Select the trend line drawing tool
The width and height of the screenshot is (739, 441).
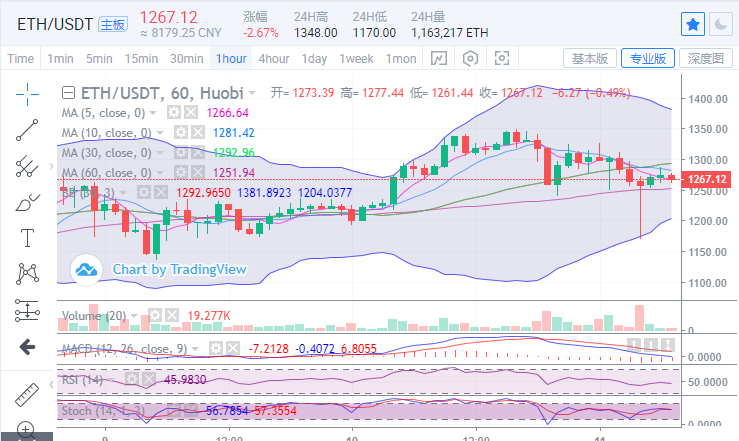pos(27,129)
